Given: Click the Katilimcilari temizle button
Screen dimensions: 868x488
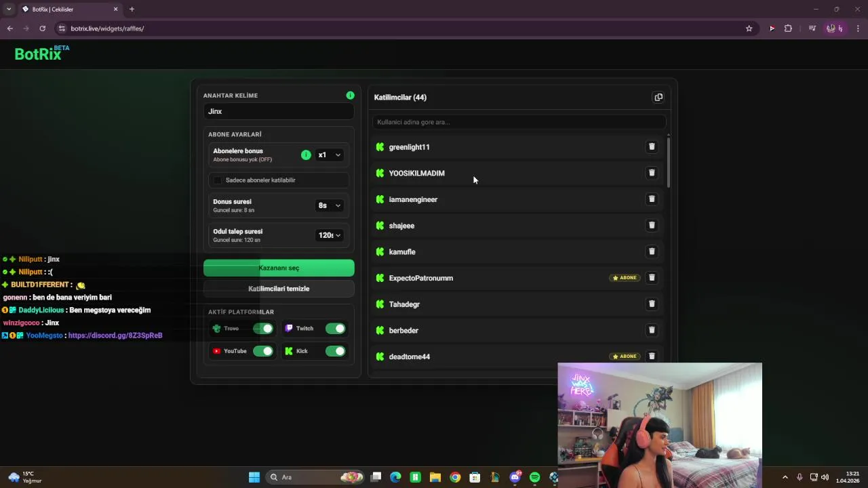Looking at the screenshot, I should pos(279,289).
